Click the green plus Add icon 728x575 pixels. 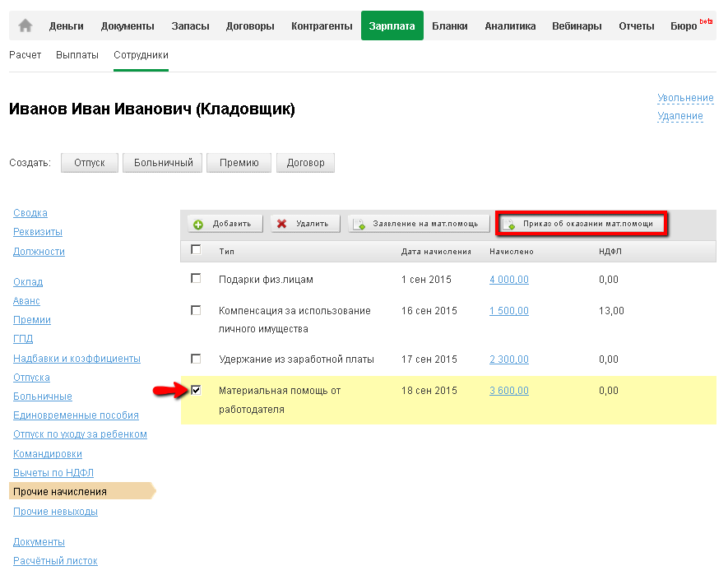pos(198,224)
